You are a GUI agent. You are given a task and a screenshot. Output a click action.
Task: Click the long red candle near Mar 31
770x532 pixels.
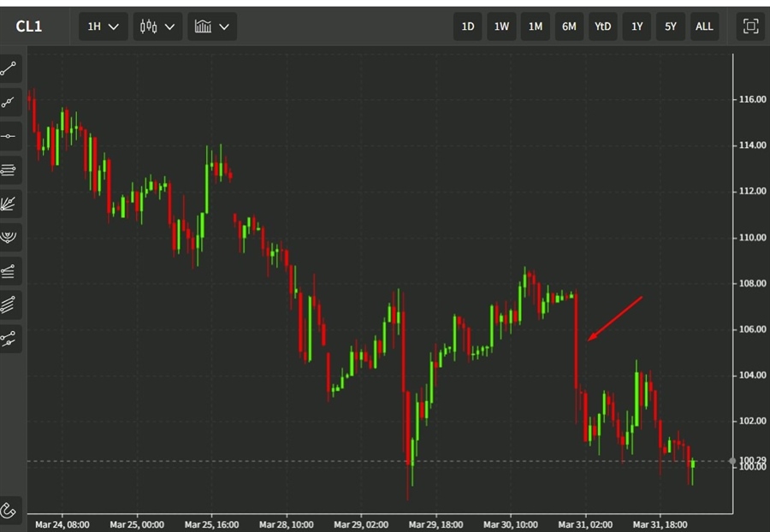(x=577, y=341)
